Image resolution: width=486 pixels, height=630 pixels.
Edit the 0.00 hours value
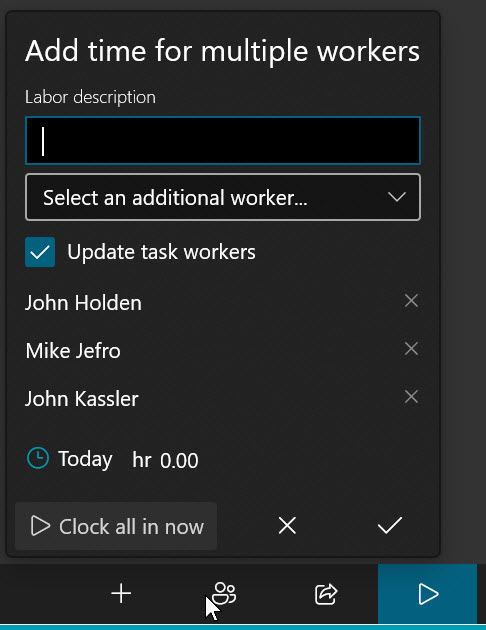point(179,460)
